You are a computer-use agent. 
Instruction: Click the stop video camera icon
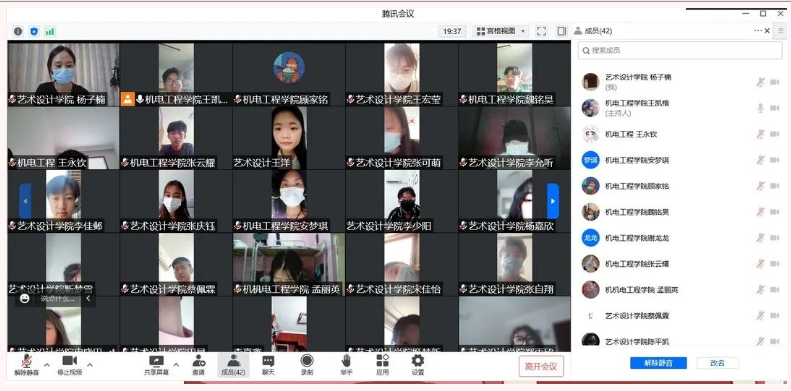70,360
